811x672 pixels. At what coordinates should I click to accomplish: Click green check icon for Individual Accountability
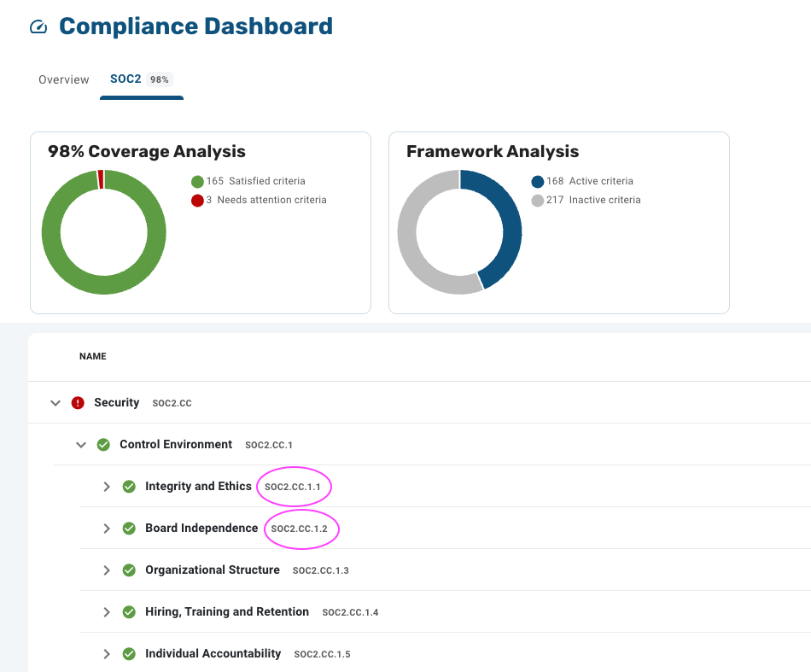click(129, 654)
